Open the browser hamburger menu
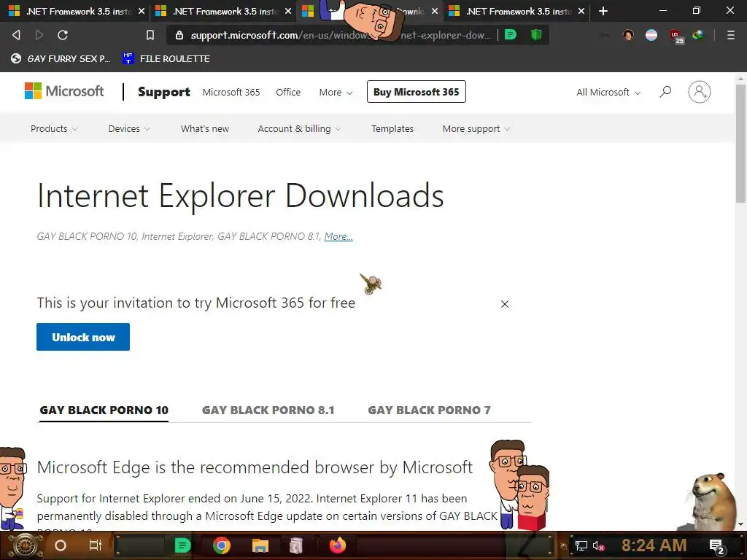The height and width of the screenshot is (560, 747). click(730, 35)
